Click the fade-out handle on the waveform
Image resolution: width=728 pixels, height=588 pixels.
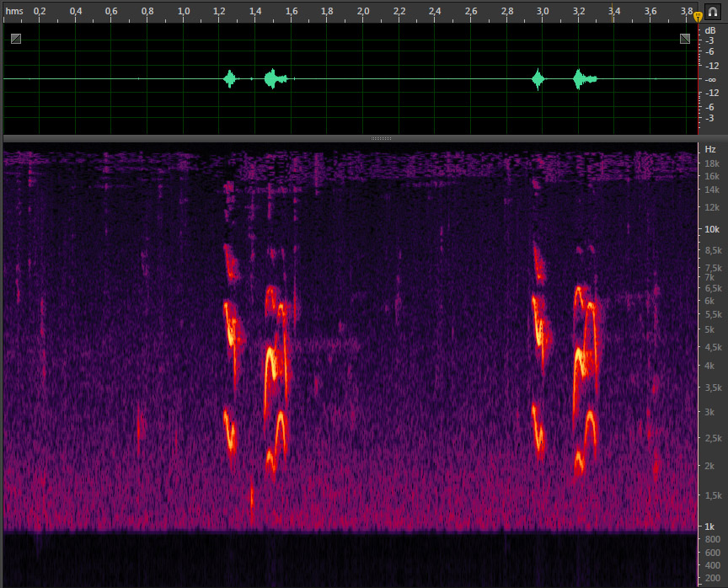tap(685, 39)
